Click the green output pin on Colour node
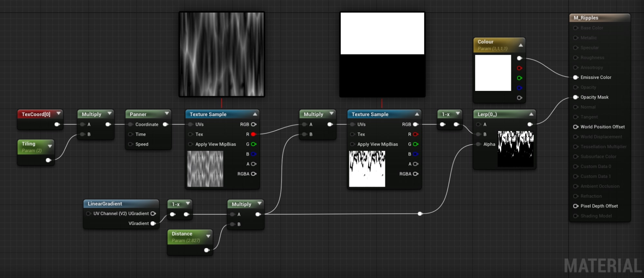644x278 pixels. 519,78
